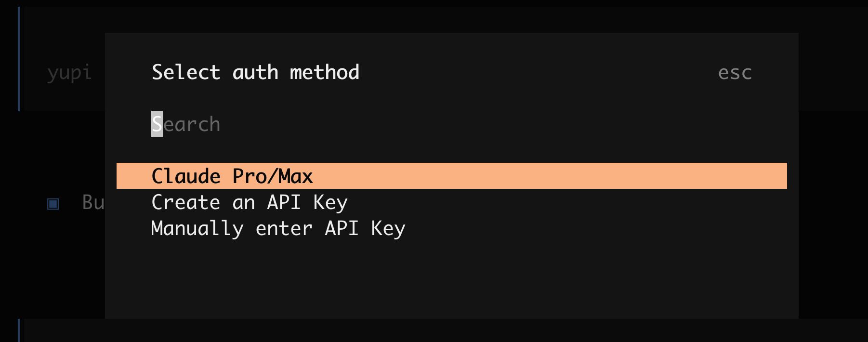Click Max in the Claude Pro/Max row
Image resolution: width=868 pixels, height=342 pixels.
point(296,176)
